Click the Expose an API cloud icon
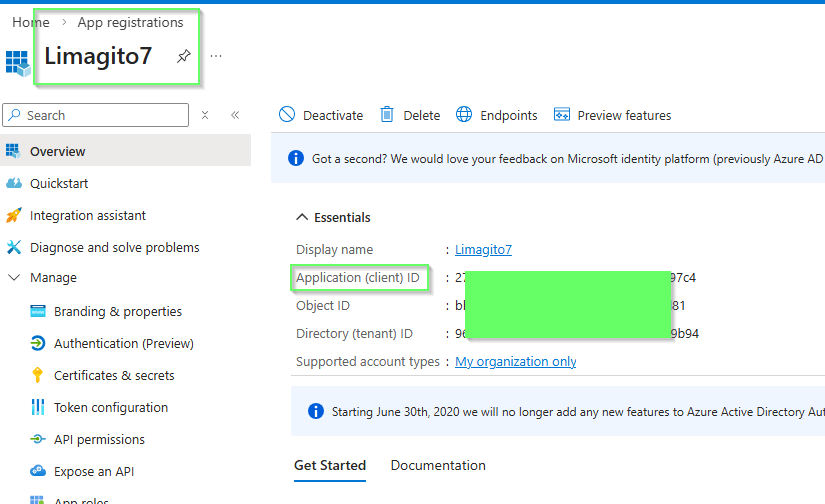 coord(38,470)
